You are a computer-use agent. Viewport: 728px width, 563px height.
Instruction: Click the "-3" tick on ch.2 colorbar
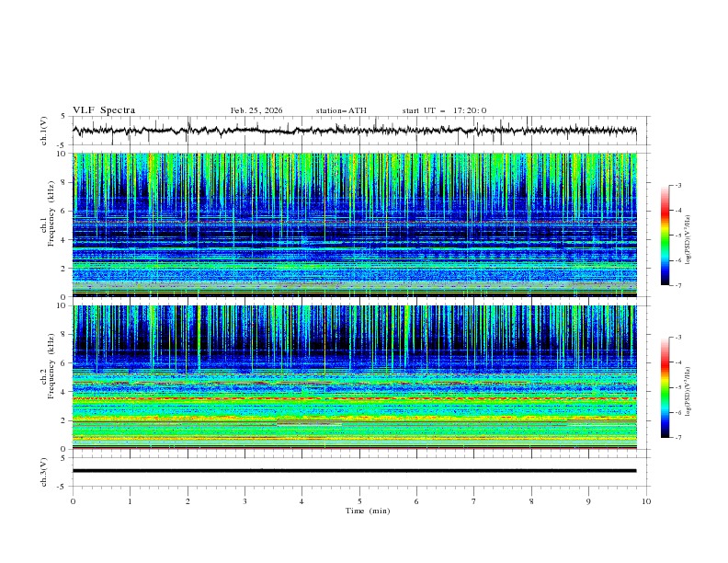(x=677, y=338)
